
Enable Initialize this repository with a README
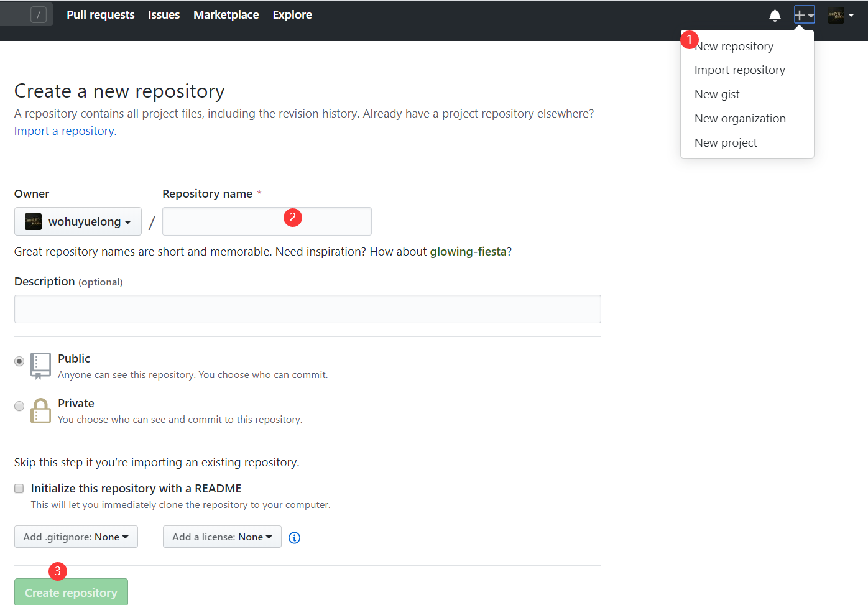click(19, 489)
